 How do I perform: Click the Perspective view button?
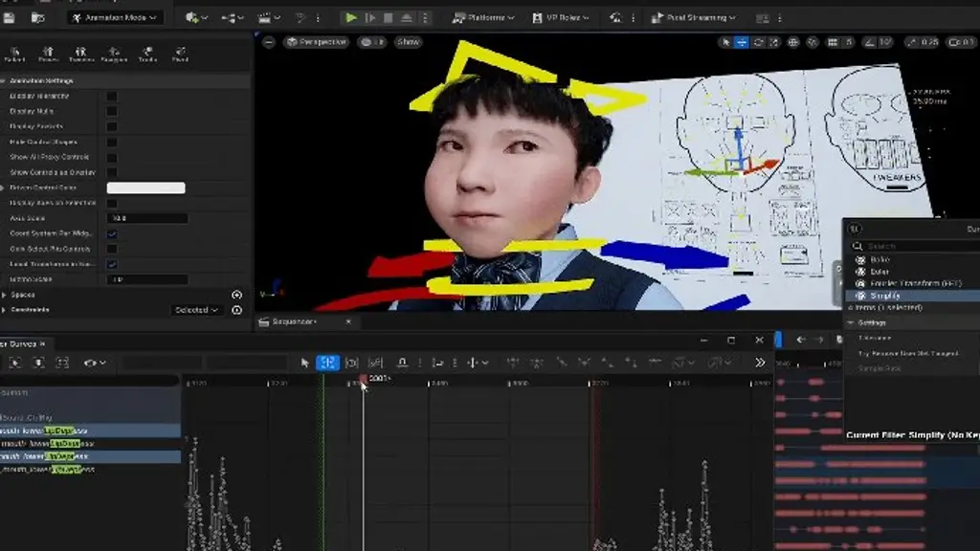click(316, 42)
